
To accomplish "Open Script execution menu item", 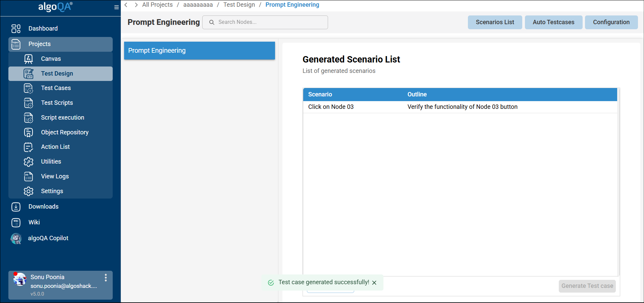I will click(x=62, y=118).
